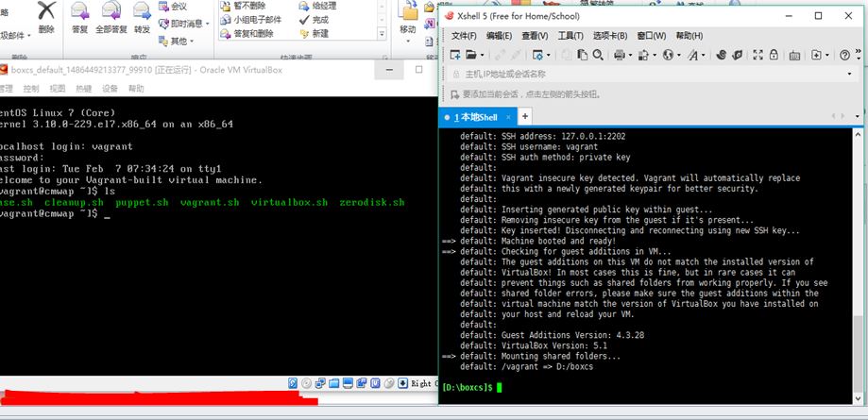
Task: Click Reply All icon in Outlook ribbon
Action: pos(111,10)
